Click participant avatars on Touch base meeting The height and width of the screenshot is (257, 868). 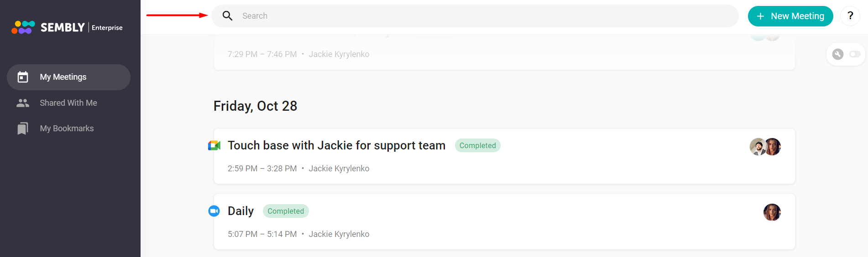tap(765, 147)
